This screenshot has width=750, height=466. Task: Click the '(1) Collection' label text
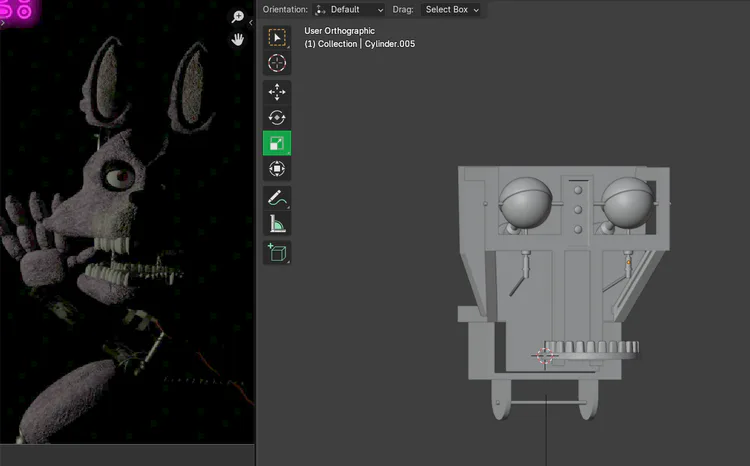(x=331, y=44)
